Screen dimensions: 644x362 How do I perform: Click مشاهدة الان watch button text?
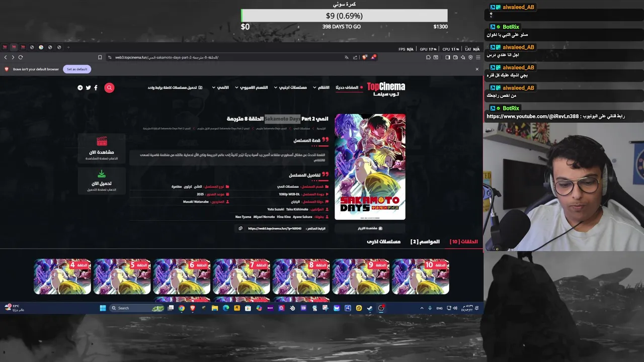[x=102, y=152]
